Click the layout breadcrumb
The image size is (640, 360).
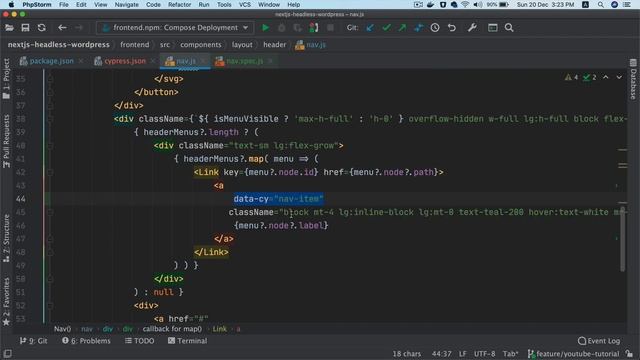(242, 45)
